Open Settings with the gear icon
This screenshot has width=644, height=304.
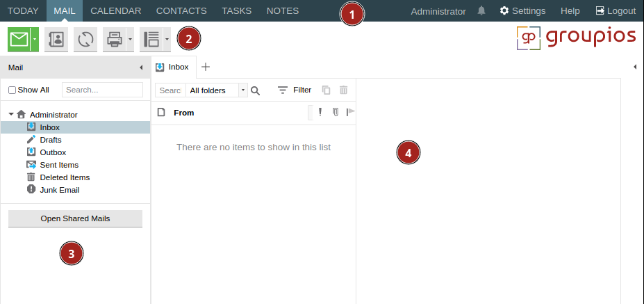[522, 10]
